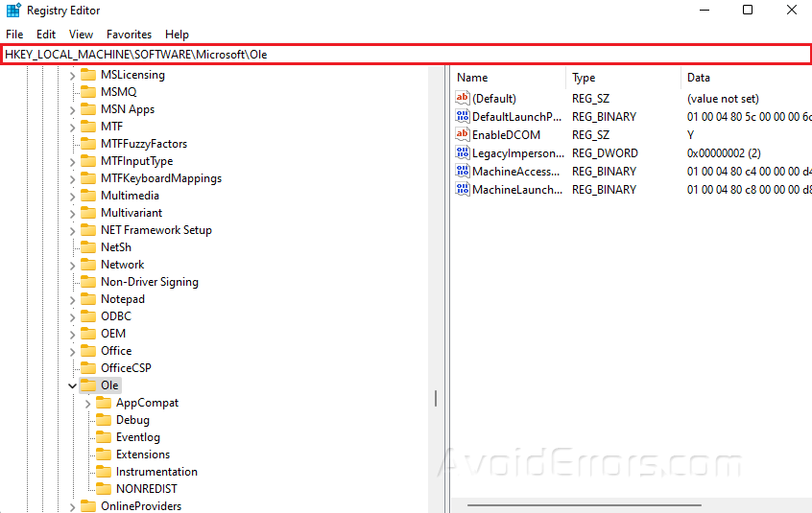Click the LegacyImperson... DWORD value icon
This screenshot has height=513, width=812.
tap(463, 152)
